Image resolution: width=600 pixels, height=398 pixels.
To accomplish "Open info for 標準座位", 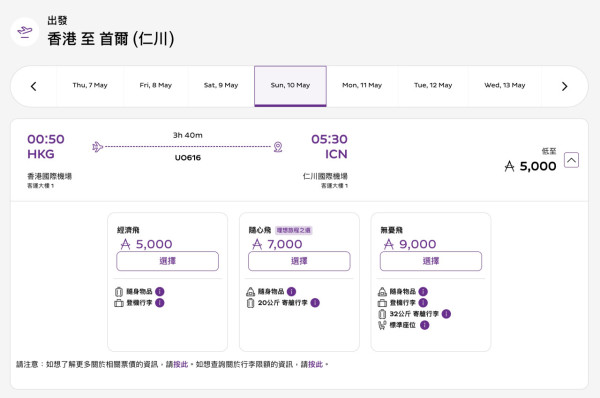I will click(424, 325).
